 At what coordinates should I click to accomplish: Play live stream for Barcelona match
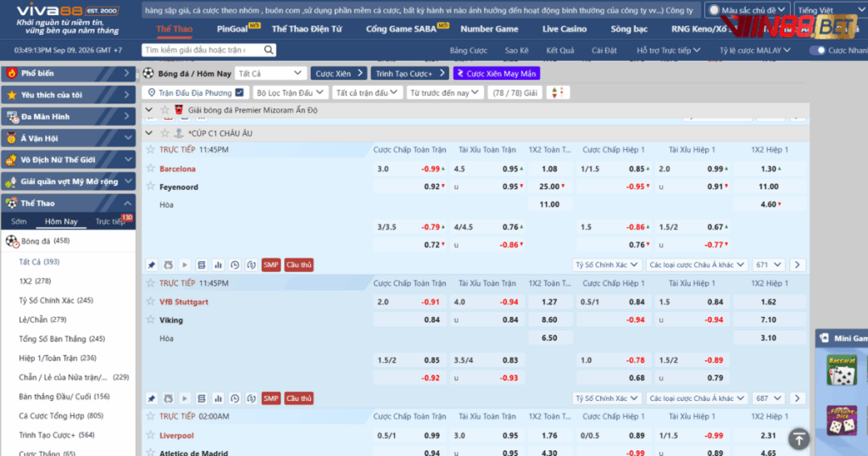[185, 265]
